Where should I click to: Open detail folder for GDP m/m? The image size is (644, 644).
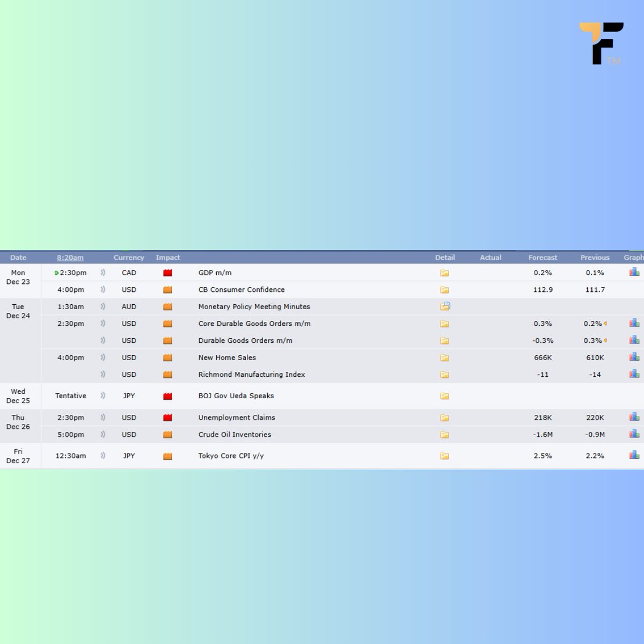coord(444,273)
